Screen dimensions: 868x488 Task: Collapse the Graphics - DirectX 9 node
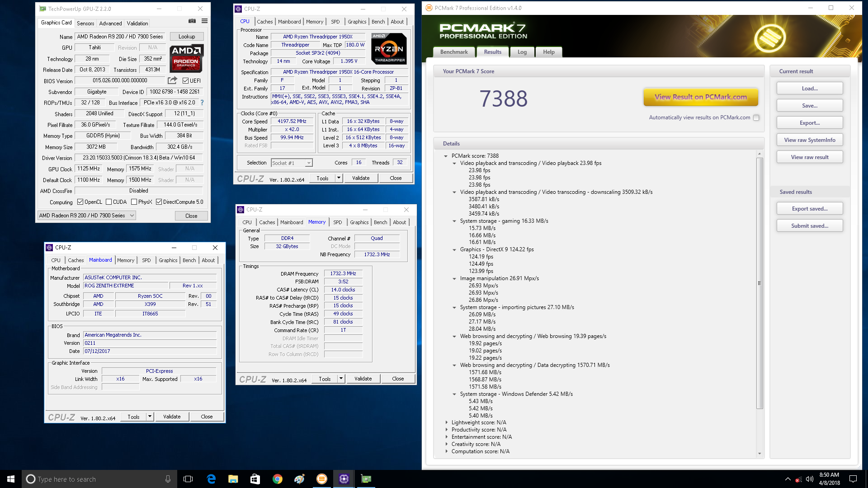tap(454, 249)
